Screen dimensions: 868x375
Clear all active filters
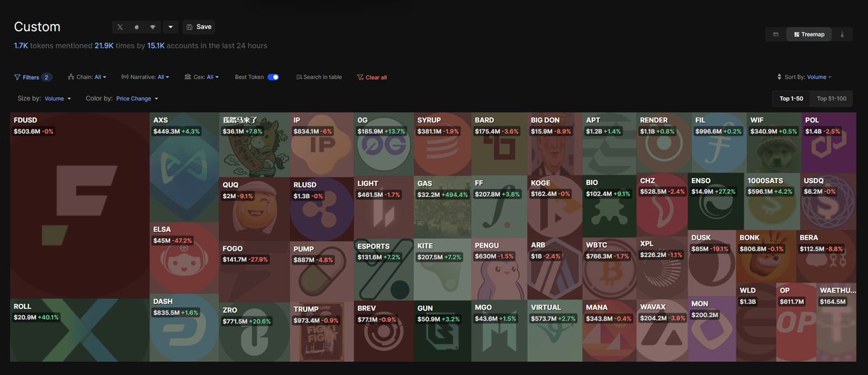pos(372,77)
